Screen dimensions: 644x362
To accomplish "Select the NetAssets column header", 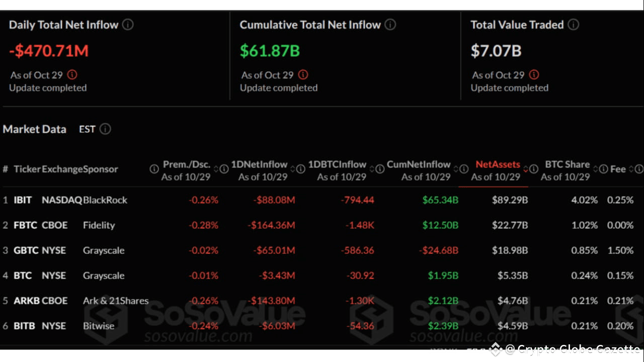I will point(498,164).
